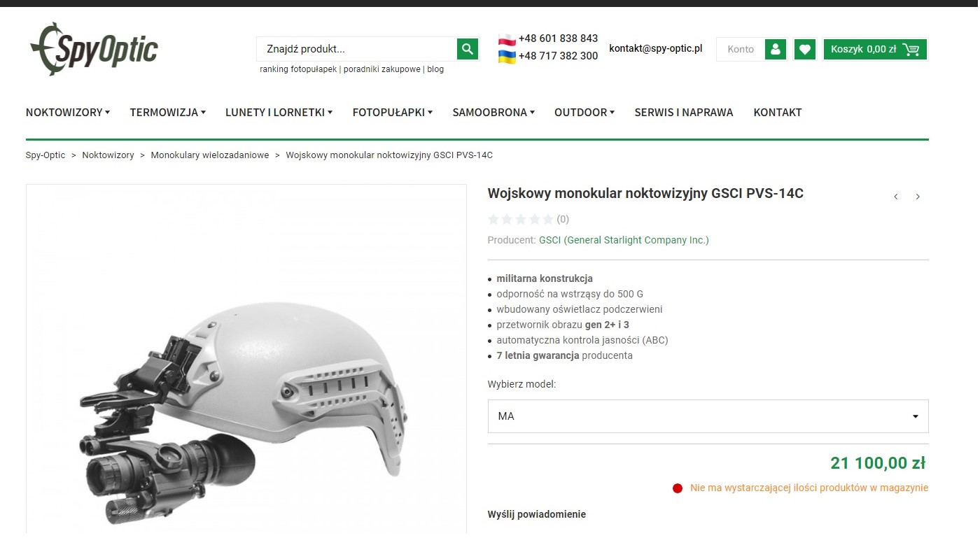Go to next product arrow

[x=918, y=197]
